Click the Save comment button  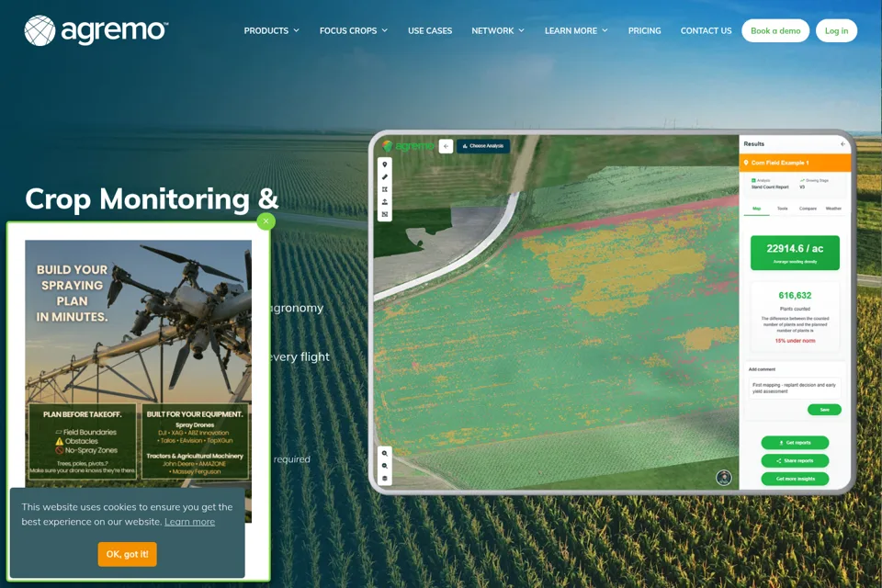point(824,410)
